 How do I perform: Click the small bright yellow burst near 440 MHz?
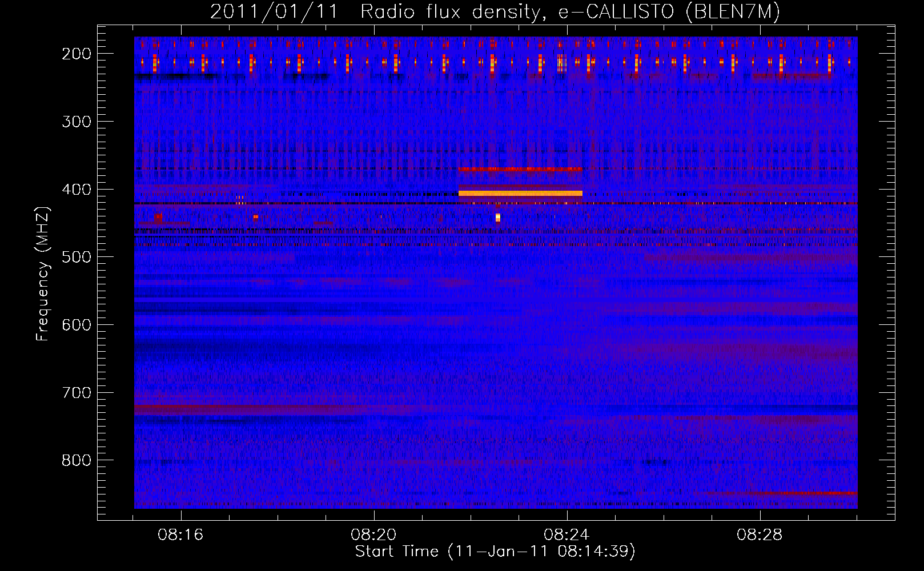(x=498, y=218)
